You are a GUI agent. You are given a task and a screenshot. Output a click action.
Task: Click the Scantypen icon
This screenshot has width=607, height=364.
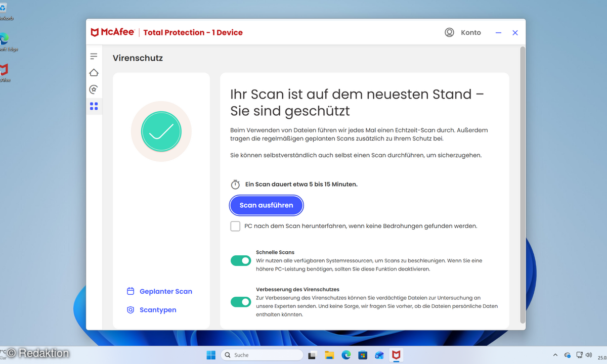click(131, 309)
